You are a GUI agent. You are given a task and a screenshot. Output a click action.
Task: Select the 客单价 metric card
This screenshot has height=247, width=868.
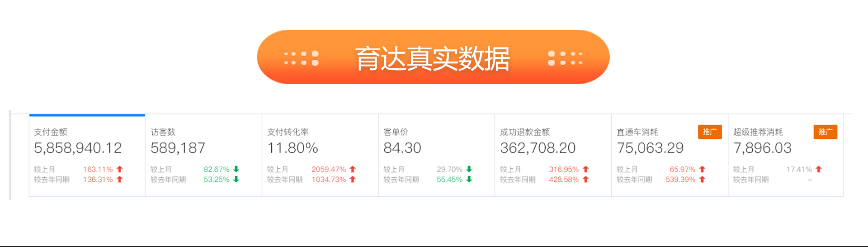coord(437,155)
